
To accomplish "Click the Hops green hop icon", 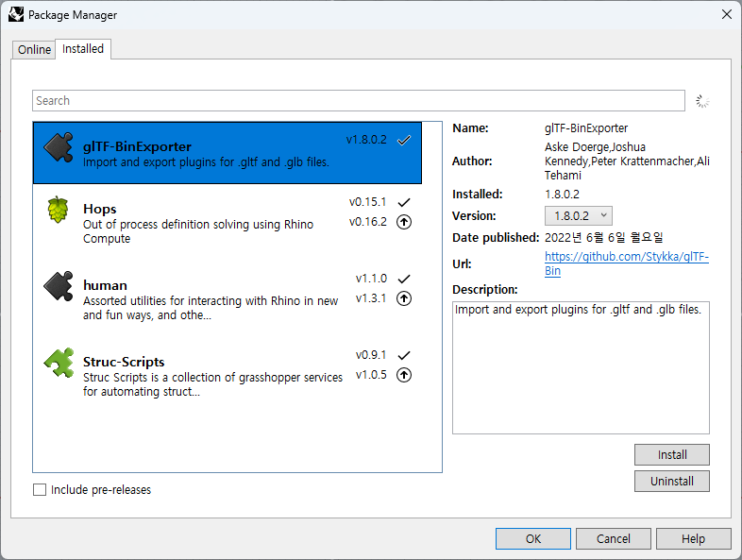I will click(58, 210).
